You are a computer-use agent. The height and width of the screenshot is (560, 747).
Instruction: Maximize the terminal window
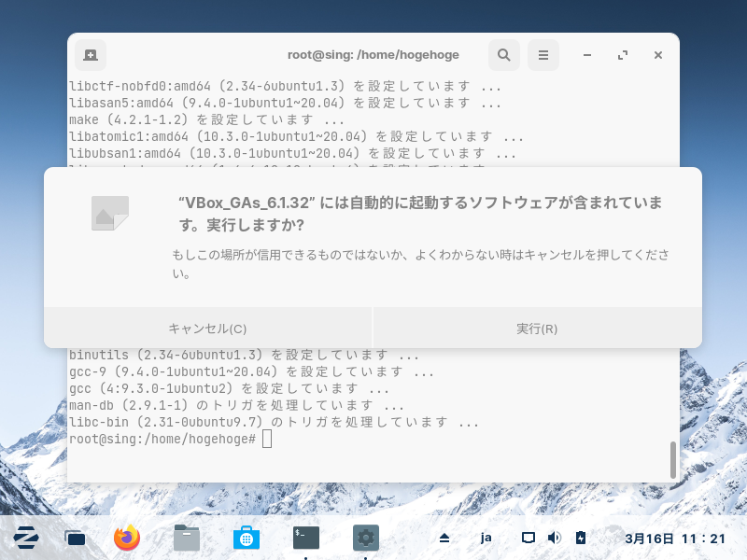tap(623, 55)
